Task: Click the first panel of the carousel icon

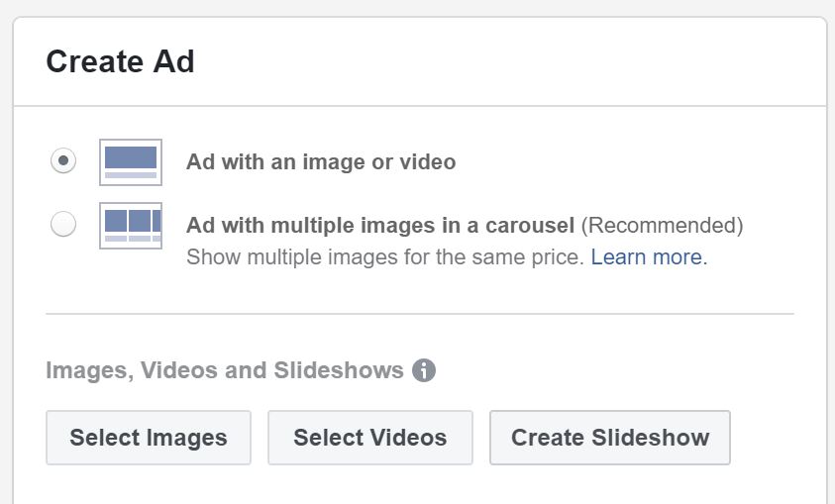Action: click(115, 221)
